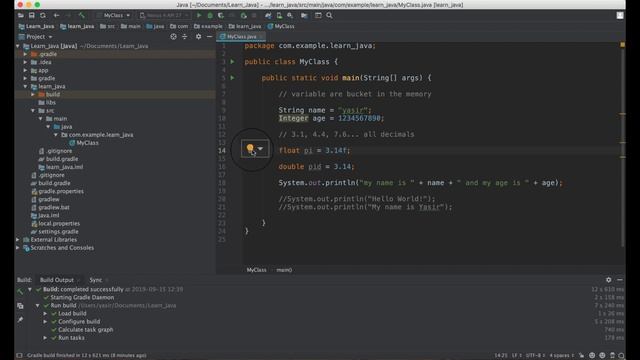Select local.properties file

(56, 223)
